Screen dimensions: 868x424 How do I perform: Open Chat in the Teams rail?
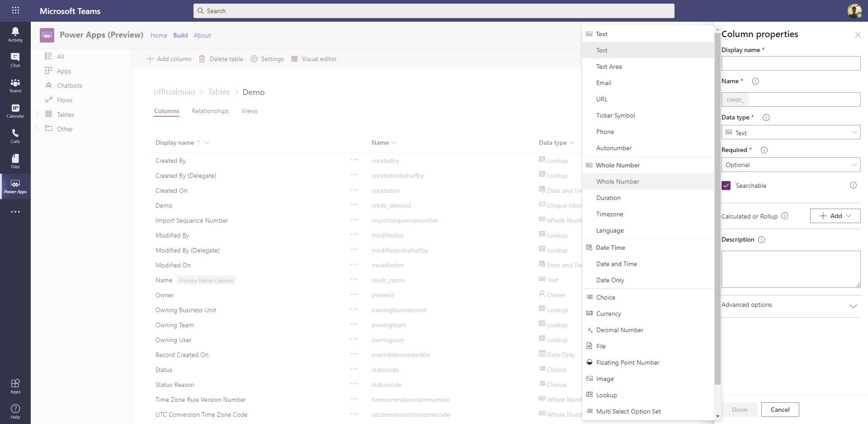pos(15,60)
